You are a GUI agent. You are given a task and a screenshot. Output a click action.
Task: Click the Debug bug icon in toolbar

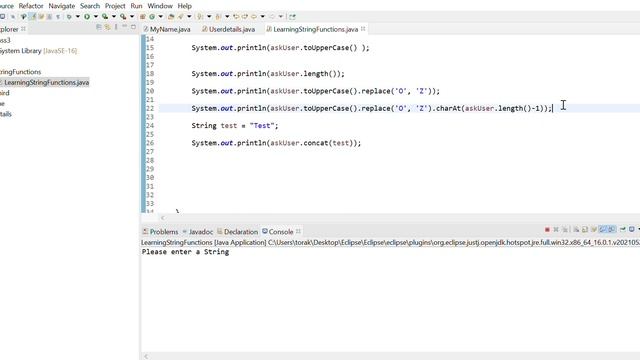coord(69,17)
